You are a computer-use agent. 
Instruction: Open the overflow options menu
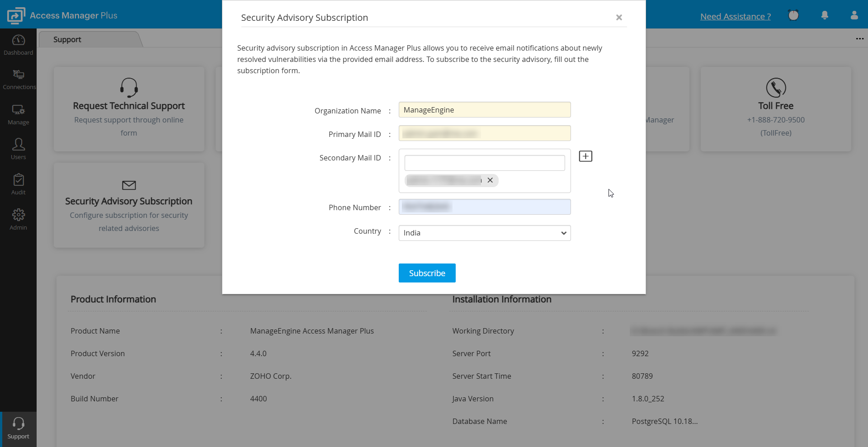(x=860, y=39)
